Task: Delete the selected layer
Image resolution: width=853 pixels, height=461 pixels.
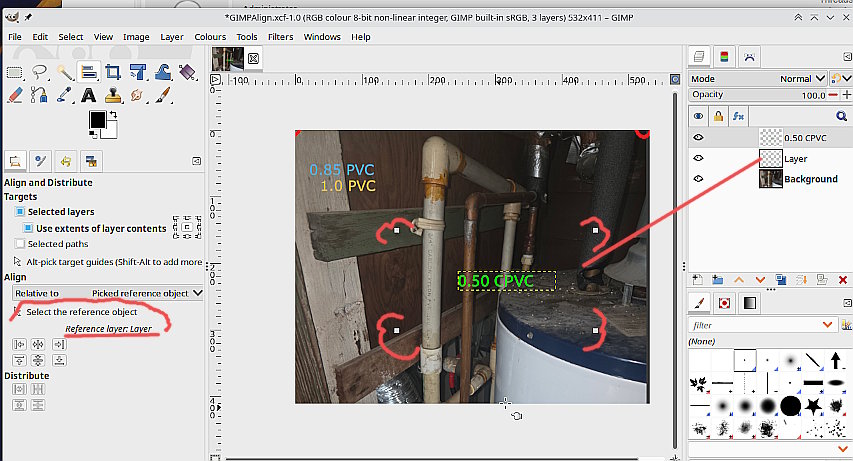Action: [x=843, y=280]
